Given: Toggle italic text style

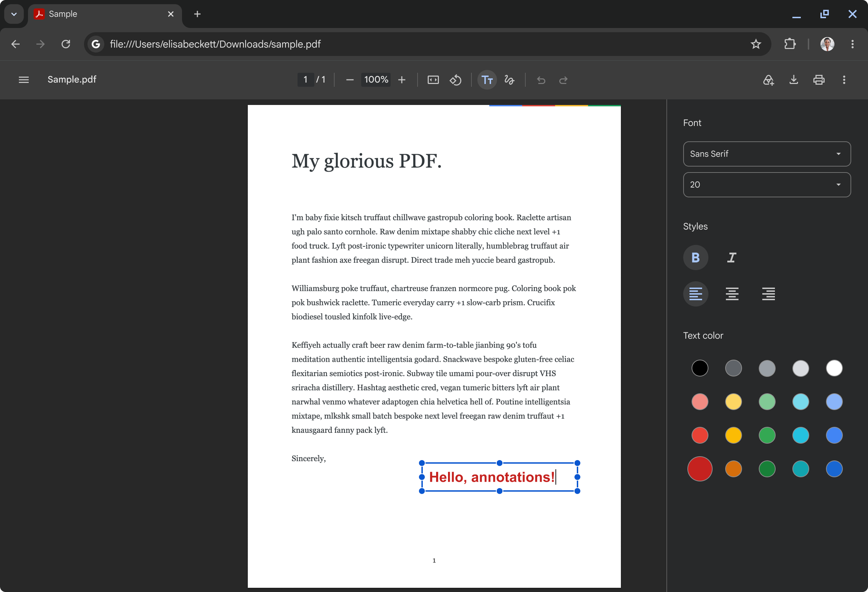Looking at the screenshot, I should [731, 258].
